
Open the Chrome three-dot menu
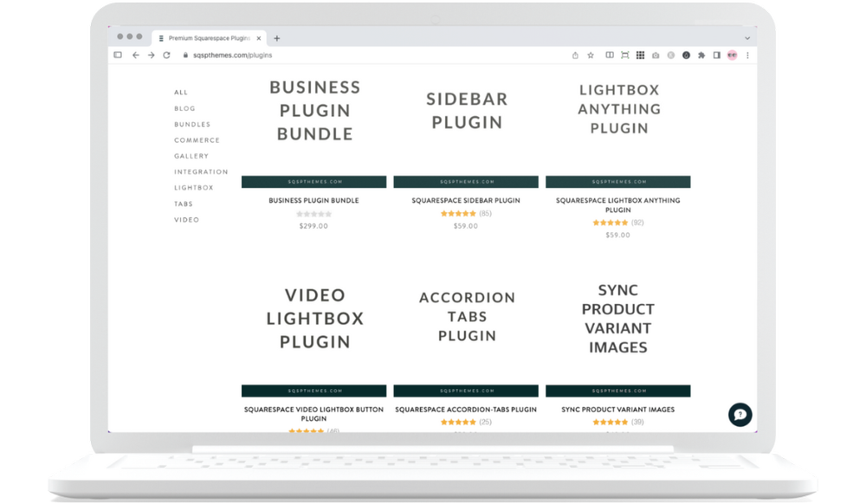pos(748,55)
